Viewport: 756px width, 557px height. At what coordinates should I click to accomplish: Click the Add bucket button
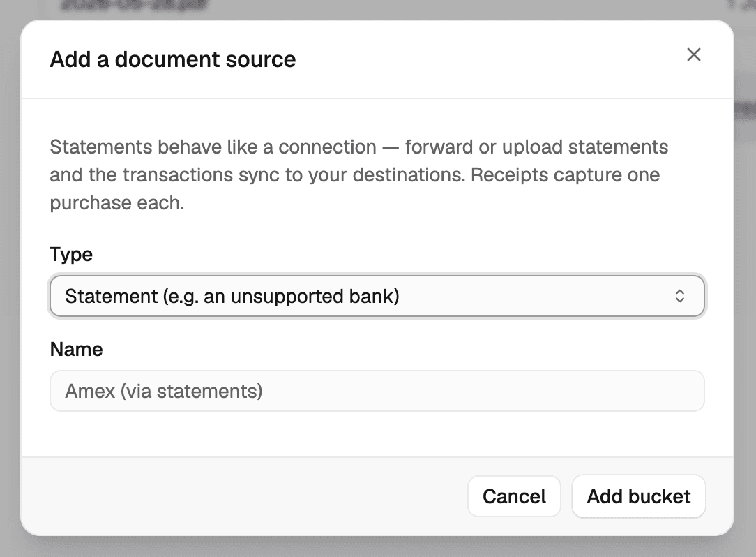[x=638, y=496]
